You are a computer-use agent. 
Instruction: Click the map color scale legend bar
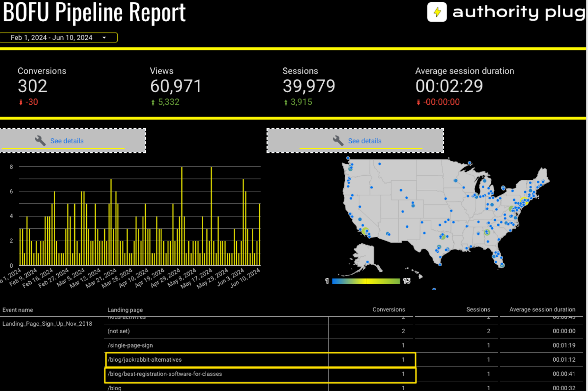click(x=366, y=281)
